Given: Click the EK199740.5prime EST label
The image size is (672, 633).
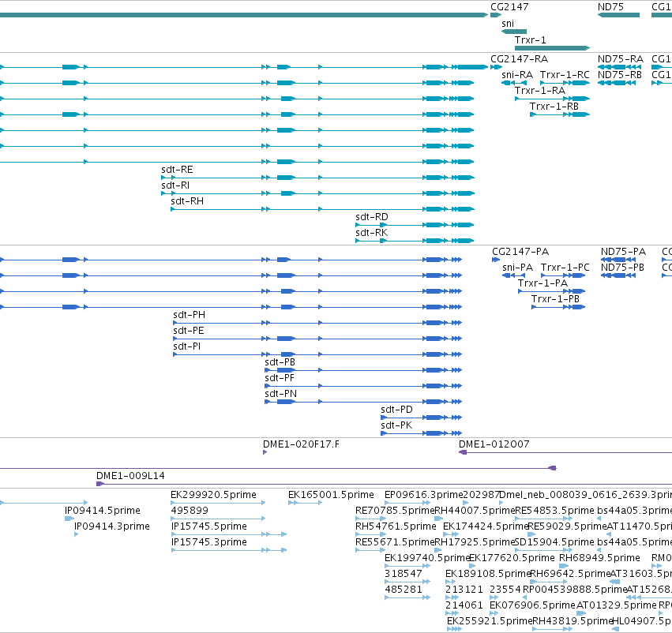Looking at the screenshot, I should [427, 557].
